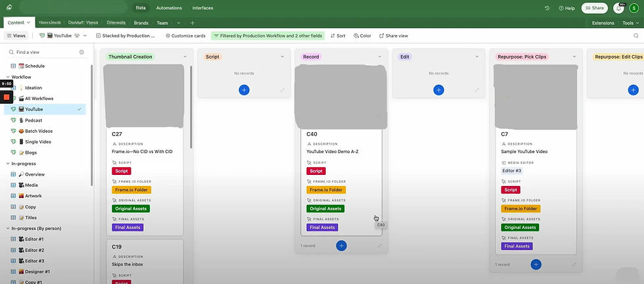Open the Team table tab
644x284 pixels.
click(x=162, y=23)
